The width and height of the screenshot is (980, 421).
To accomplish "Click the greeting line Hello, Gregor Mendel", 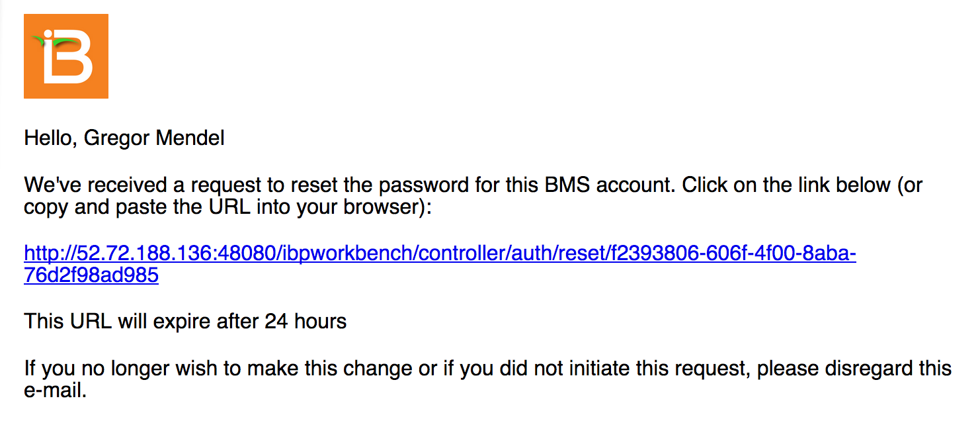I will pyautogui.click(x=124, y=138).
